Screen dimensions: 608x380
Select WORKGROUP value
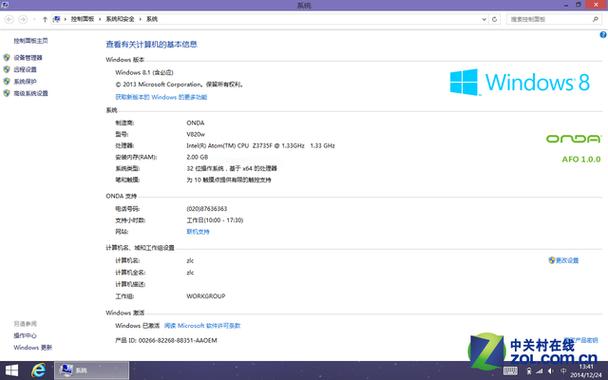click(x=206, y=296)
